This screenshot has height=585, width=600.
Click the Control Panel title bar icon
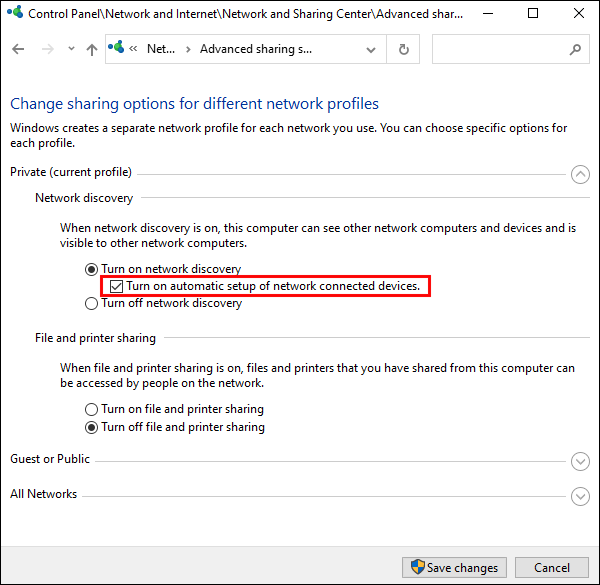click(x=15, y=12)
